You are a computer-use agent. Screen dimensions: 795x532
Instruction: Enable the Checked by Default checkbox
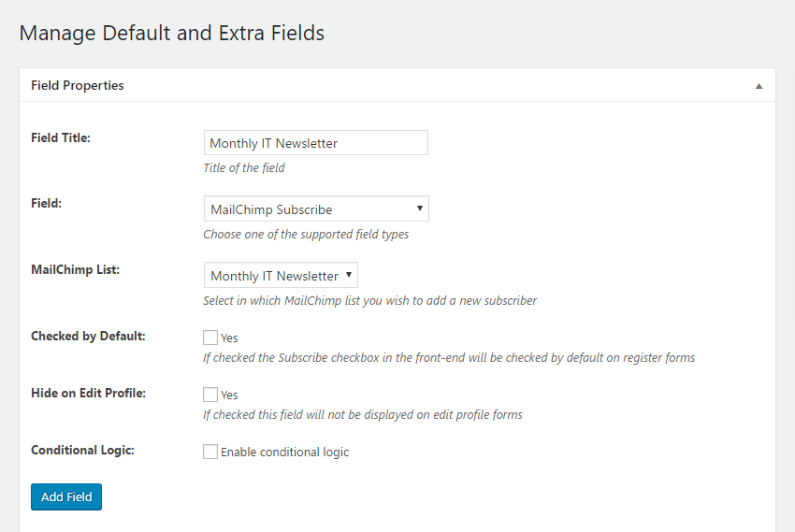pyautogui.click(x=210, y=338)
